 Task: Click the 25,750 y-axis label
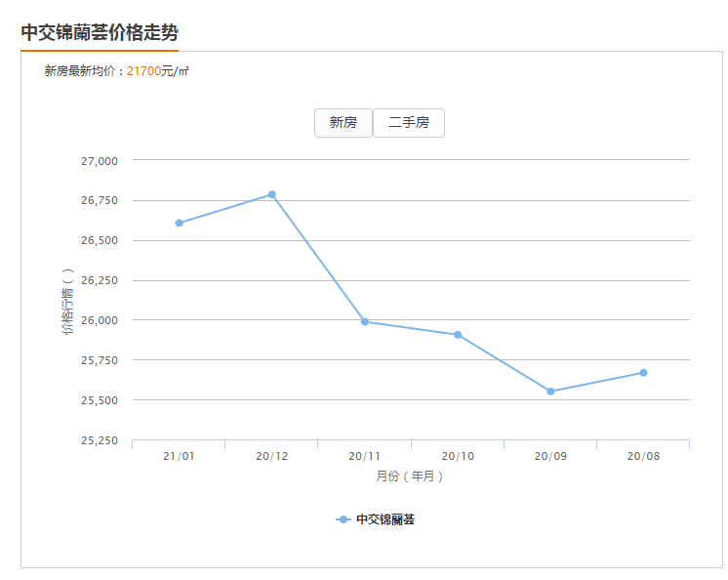(x=100, y=360)
